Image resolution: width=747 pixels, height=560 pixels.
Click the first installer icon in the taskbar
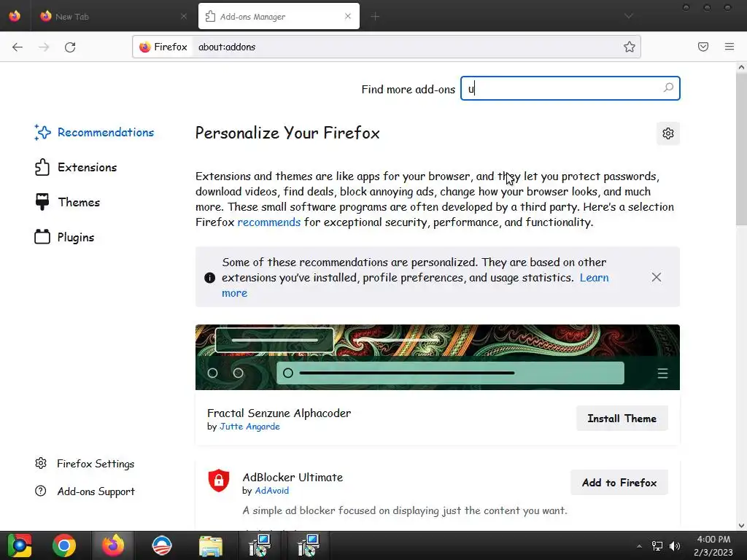(x=260, y=545)
